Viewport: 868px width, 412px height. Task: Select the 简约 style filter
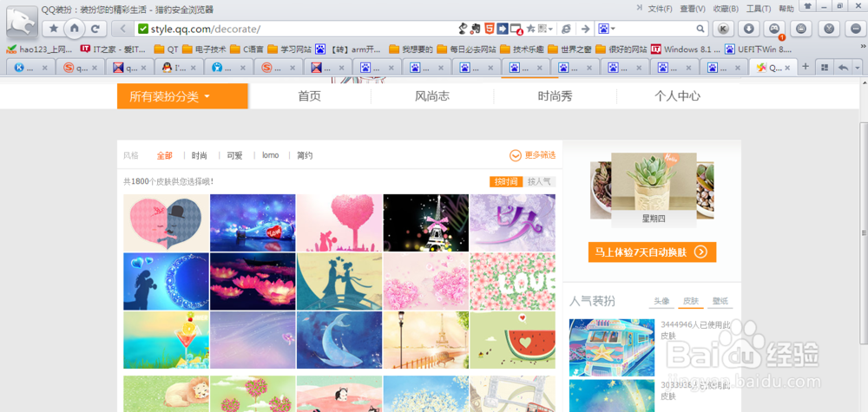coord(305,155)
